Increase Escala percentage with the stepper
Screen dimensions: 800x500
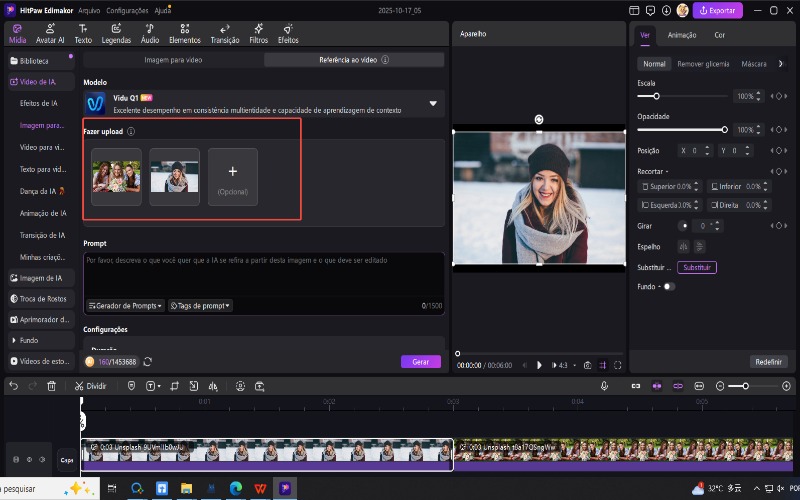pos(758,93)
